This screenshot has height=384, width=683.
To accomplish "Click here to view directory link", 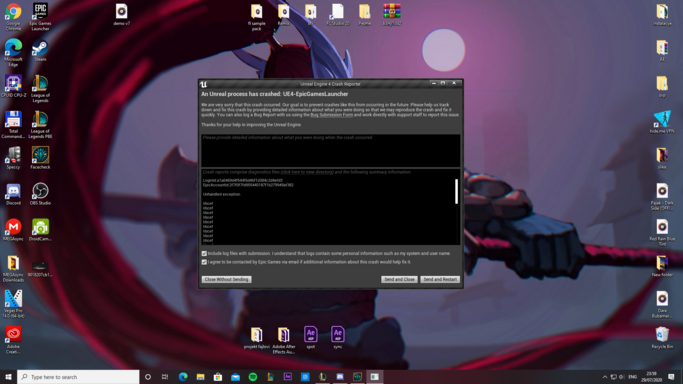I will [x=307, y=172].
